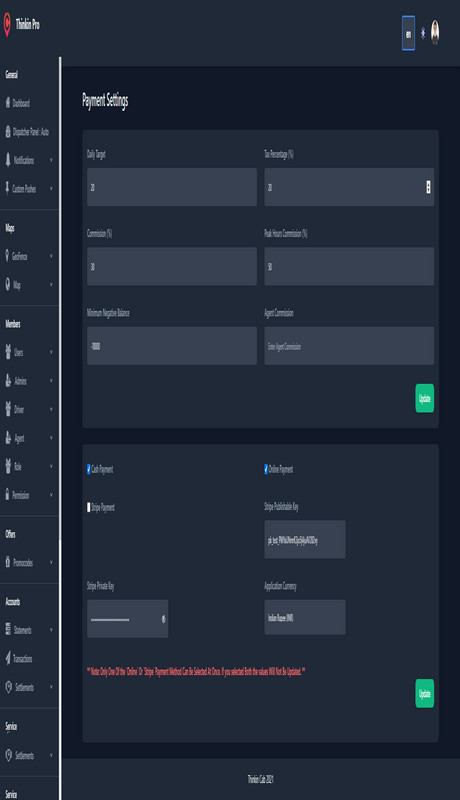This screenshot has height=800, width=460.
Task: Click the Users icon under Members
Action: coord(8,352)
